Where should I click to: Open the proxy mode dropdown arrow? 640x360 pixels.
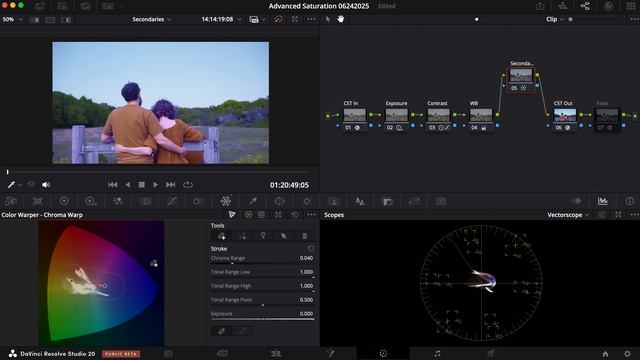264,20
